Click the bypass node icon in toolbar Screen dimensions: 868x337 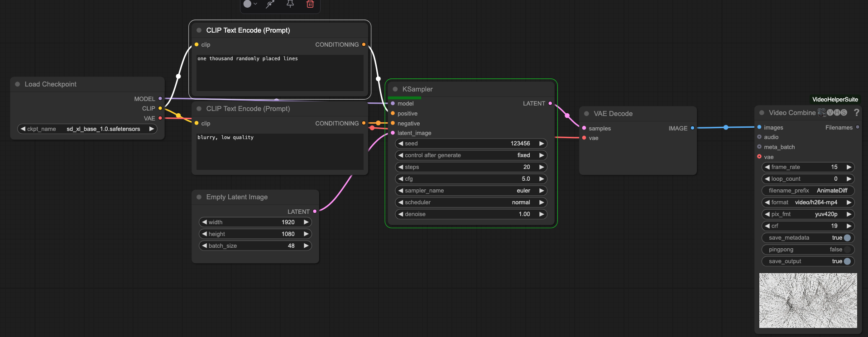270,4
